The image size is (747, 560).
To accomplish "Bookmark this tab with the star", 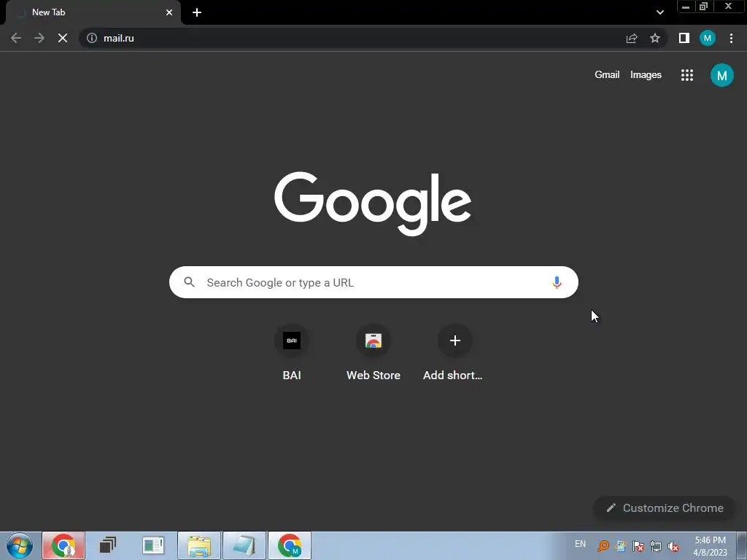I will click(655, 38).
